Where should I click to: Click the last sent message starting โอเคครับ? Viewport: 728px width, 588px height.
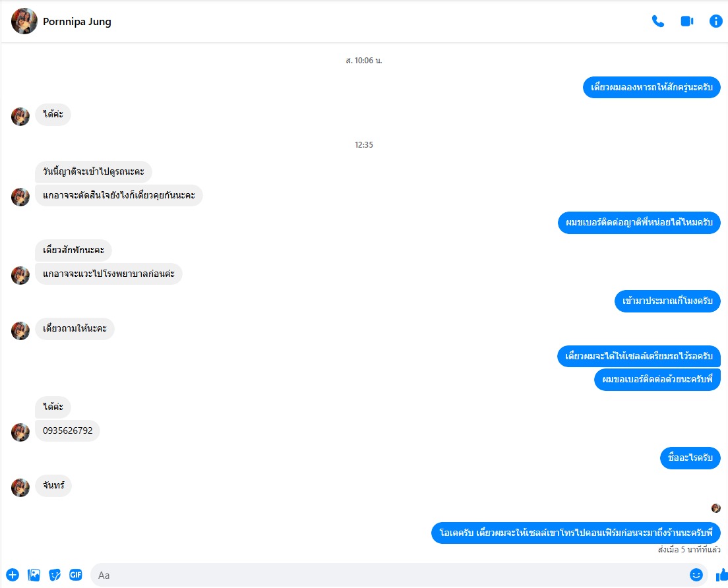click(x=576, y=533)
